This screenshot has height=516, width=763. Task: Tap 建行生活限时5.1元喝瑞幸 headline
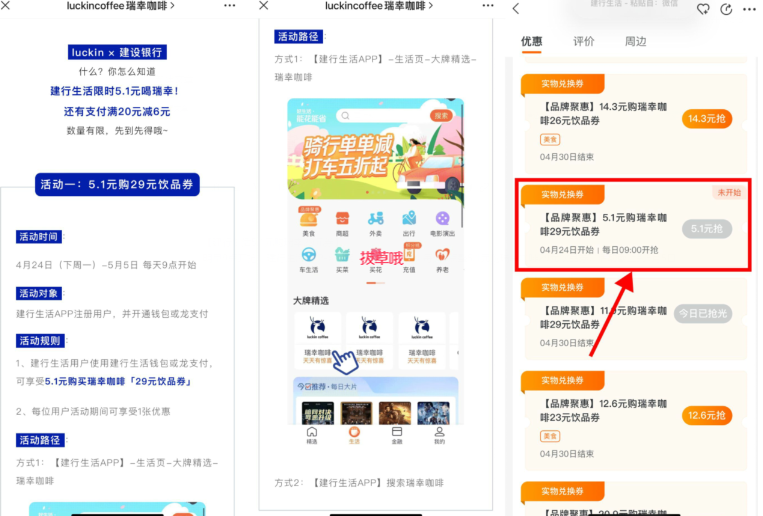115,91
